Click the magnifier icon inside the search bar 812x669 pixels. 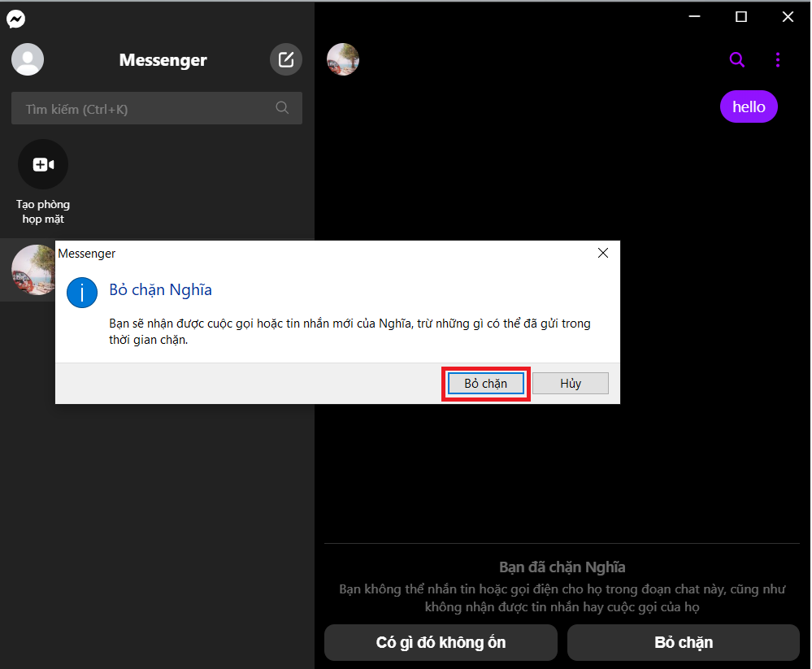tap(282, 107)
